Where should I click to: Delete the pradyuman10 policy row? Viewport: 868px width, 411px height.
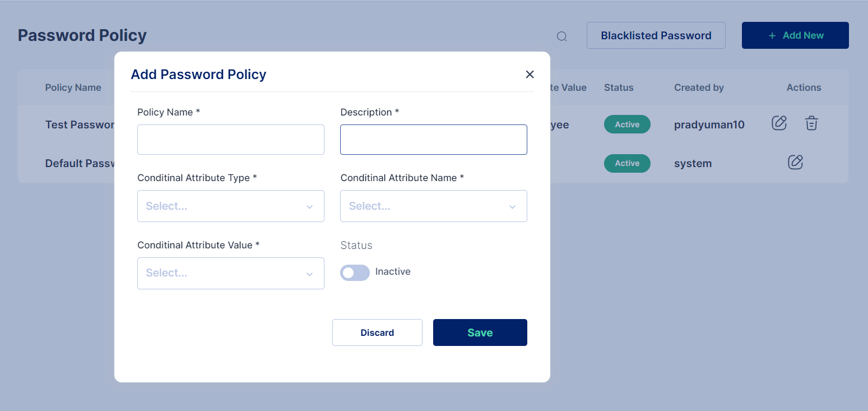811,123
